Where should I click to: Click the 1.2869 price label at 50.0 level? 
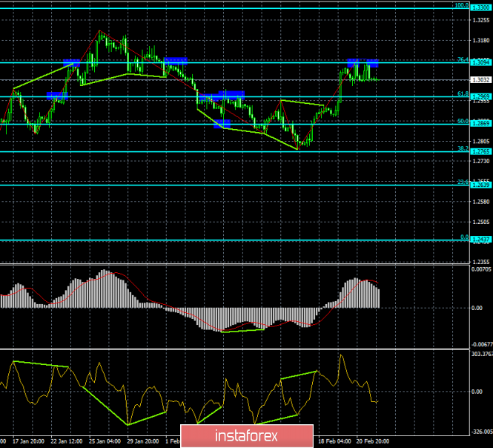pyautogui.click(x=481, y=124)
